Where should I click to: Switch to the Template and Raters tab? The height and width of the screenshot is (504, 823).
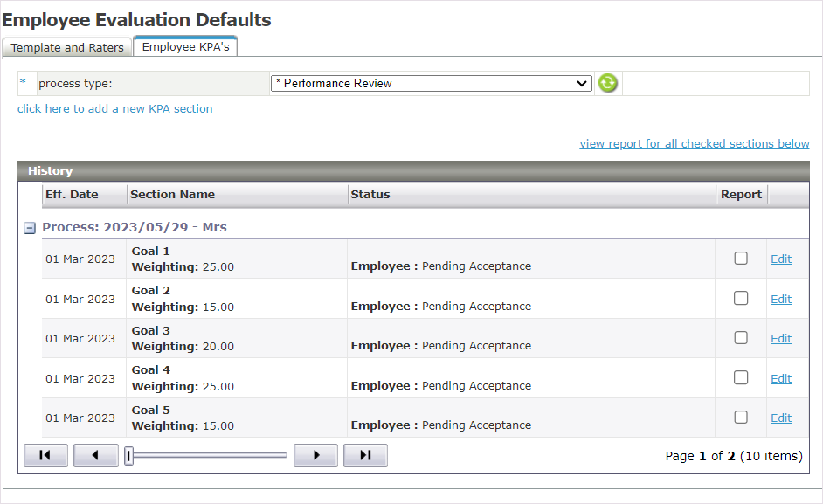point(67,47)
